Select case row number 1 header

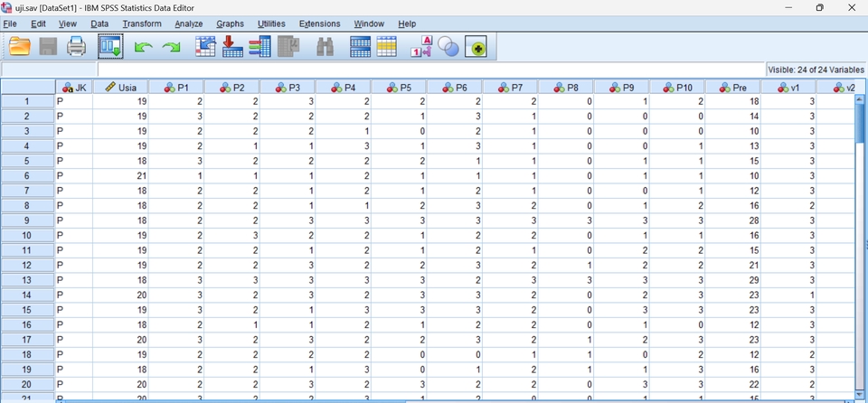pos(28,102)
